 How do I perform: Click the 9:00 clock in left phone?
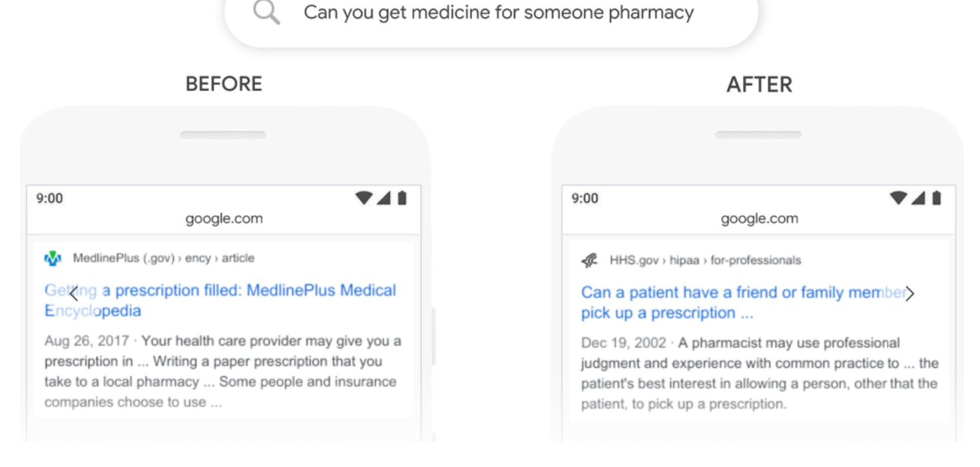point(49,198)
